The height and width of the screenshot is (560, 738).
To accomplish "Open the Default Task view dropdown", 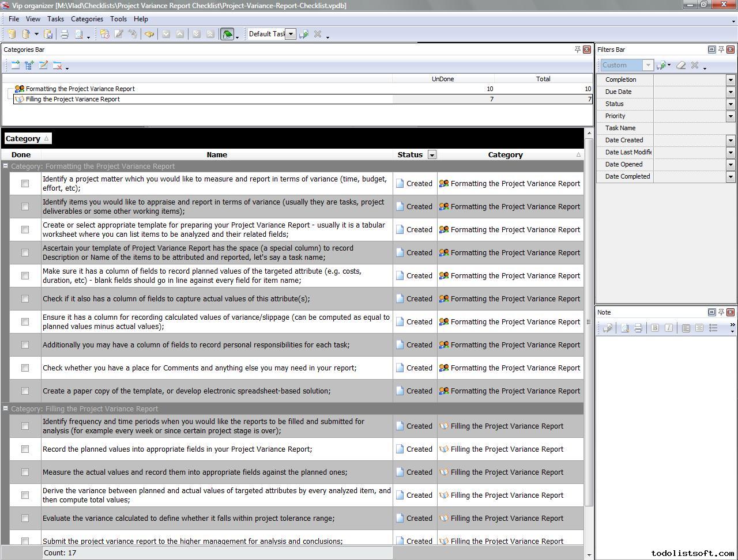I will click(x=291, y=34).
